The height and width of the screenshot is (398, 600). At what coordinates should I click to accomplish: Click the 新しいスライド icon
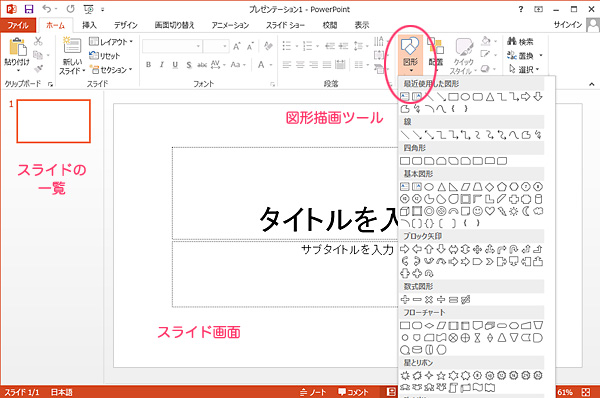[x=72, y=46]
